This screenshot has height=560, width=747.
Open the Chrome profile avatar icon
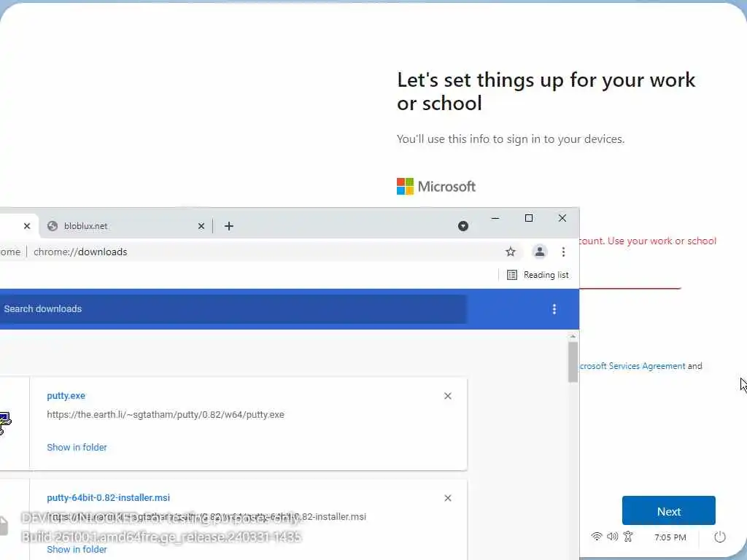click(x=539, y=252)
